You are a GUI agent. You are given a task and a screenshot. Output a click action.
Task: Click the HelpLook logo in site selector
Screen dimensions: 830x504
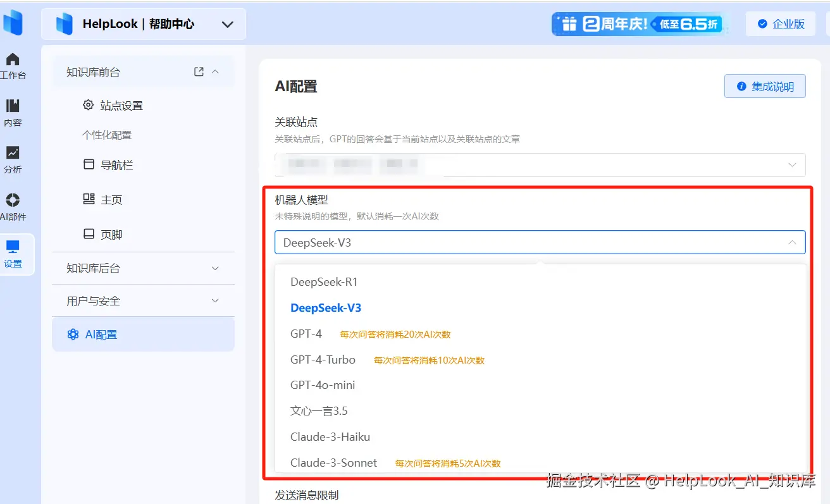(65, 25)
